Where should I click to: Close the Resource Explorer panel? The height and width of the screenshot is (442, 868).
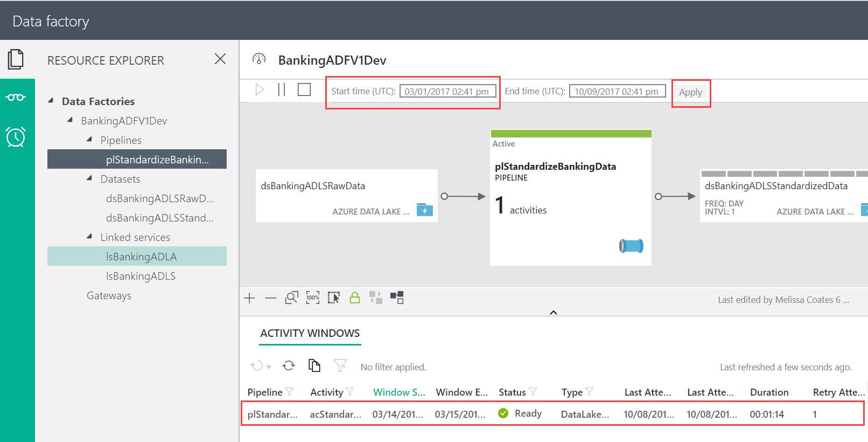pyautogui.click(x=220, y=59)
